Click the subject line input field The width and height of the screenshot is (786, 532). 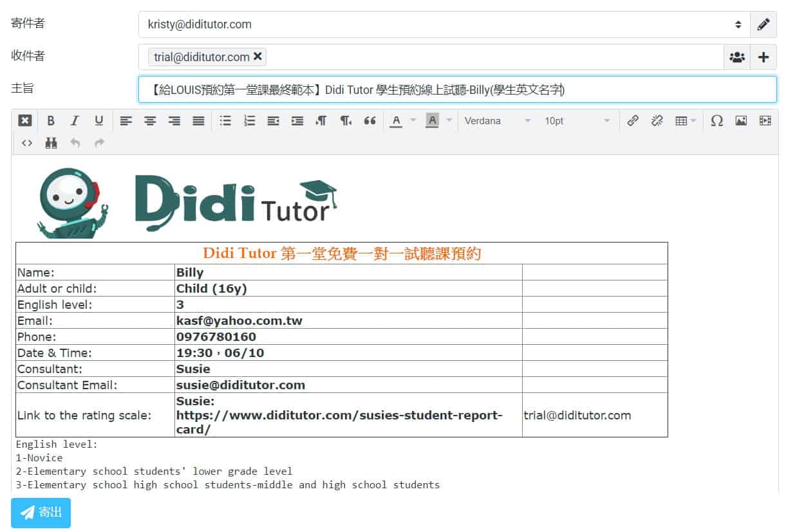click(457, 90)
